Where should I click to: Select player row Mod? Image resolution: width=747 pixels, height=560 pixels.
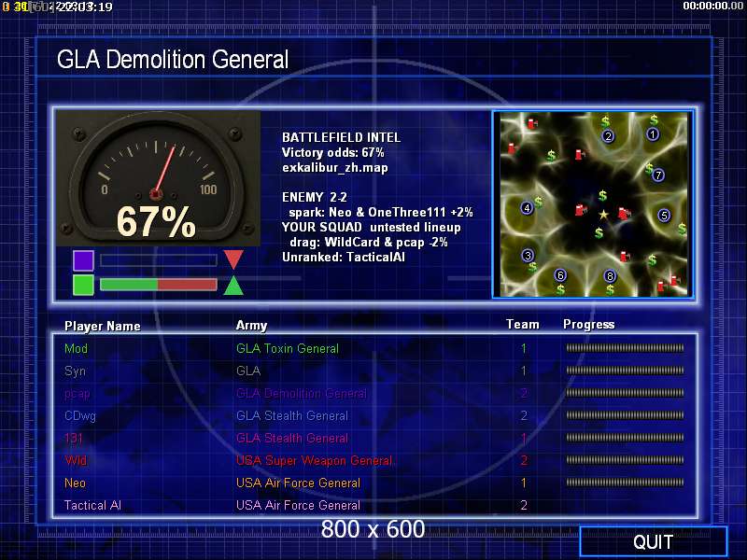374,348
